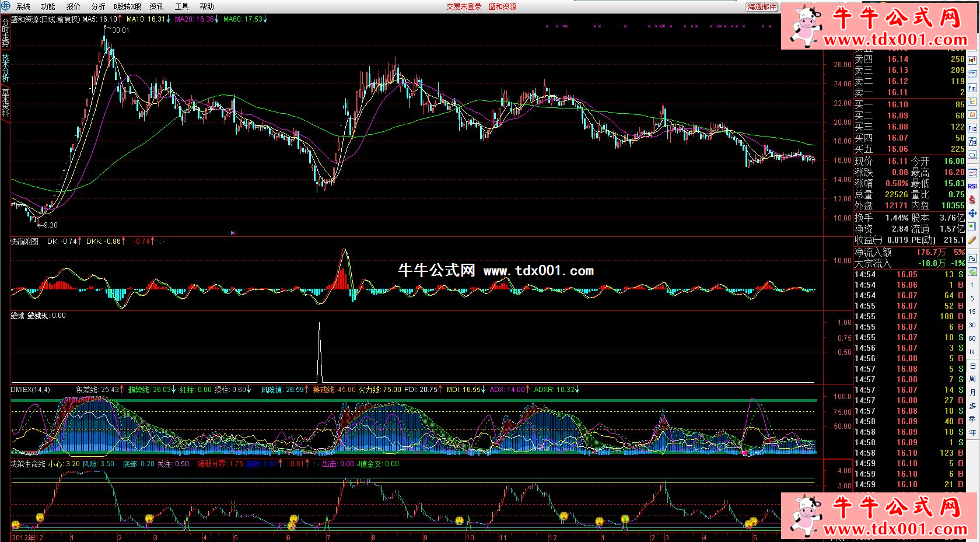This screenshot has width=980, height=542.
Task: Click the 快赢附图 indicator panel title
Action: click(x=24, y=242)
